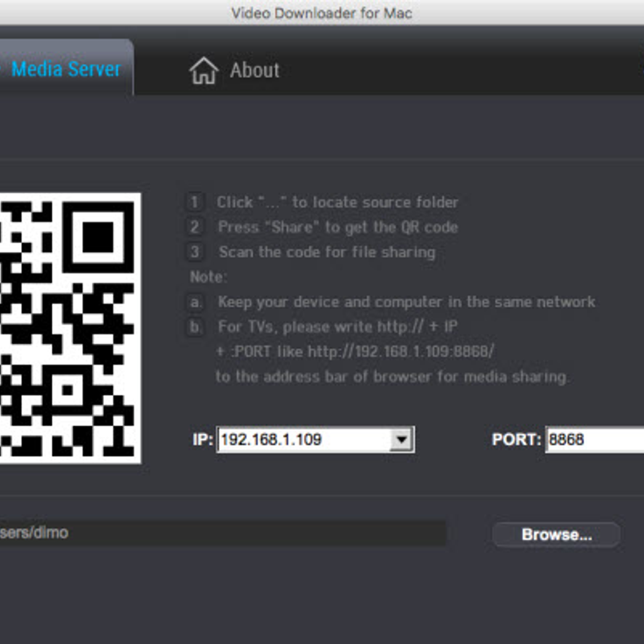Click the line about locating source folder
This screenshot has width=644, height=644.
tap(338, 202)
